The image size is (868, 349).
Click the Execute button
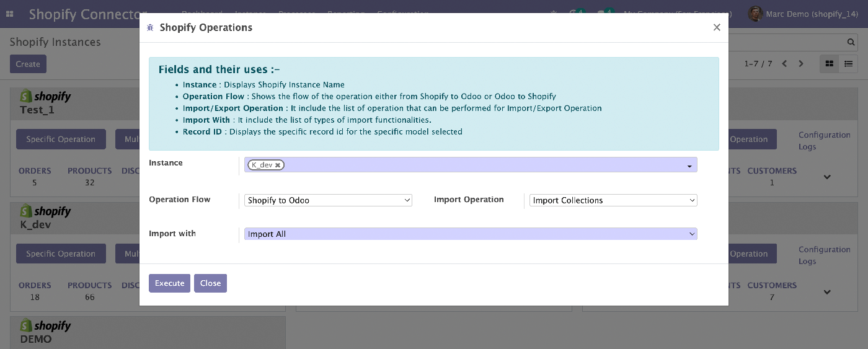pyautogui.click(x=169, y=283)
